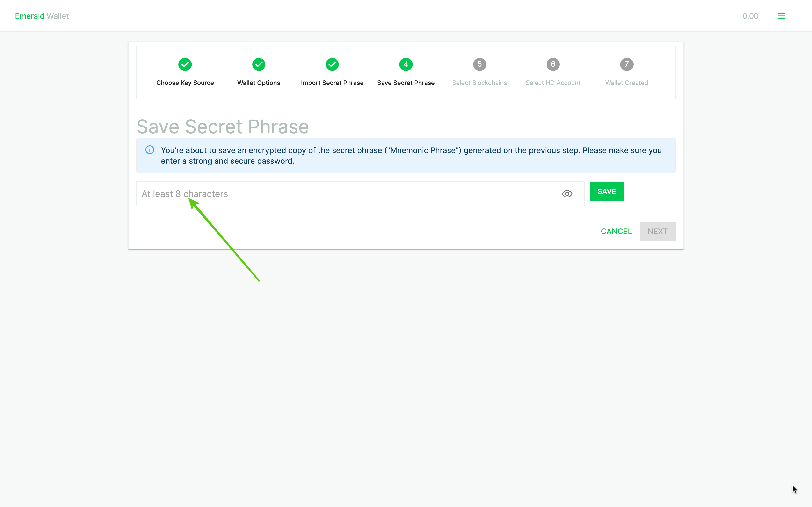Screen dimensions: 812x507
Task: Click step 5 circle icon
Action: (479, 64)
